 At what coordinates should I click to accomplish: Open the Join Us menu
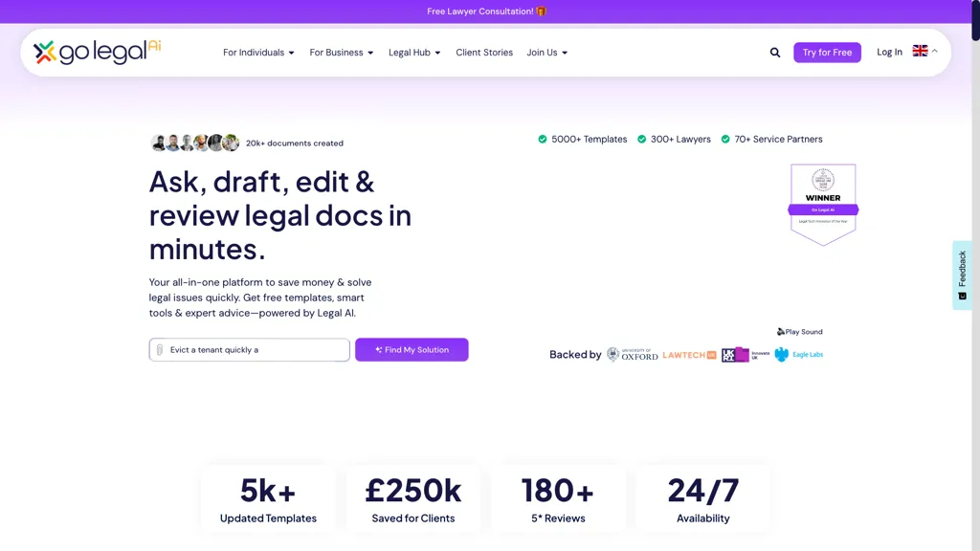click(x=546, y=53)
